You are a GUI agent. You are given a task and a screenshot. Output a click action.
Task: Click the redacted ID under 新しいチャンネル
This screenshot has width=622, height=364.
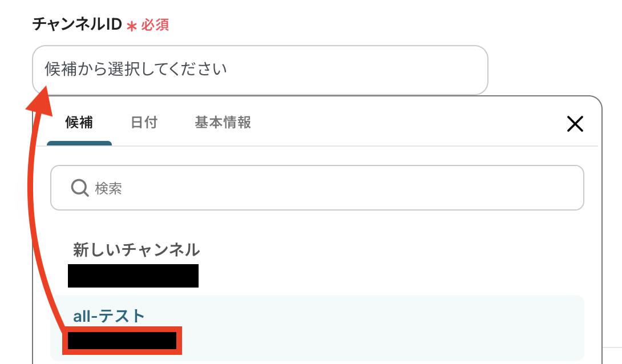tap(133, 276)
